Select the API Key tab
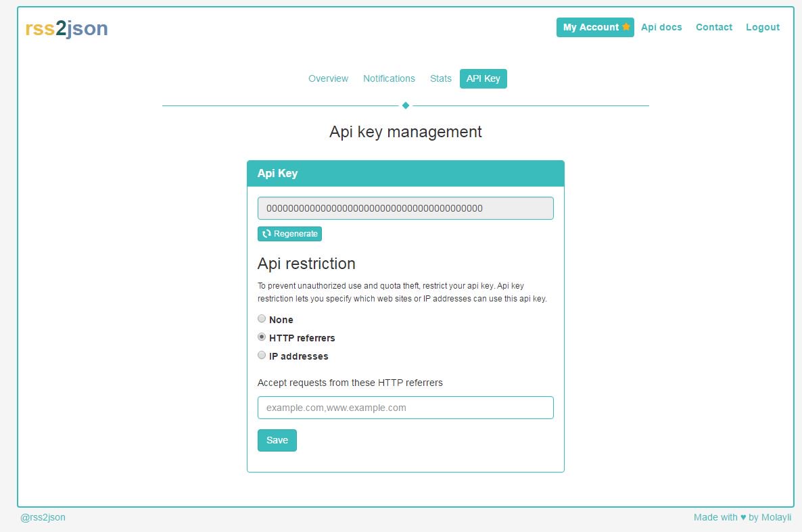Image resolution: width=802 pixels, height=532 pixels. tap(483, 78)
